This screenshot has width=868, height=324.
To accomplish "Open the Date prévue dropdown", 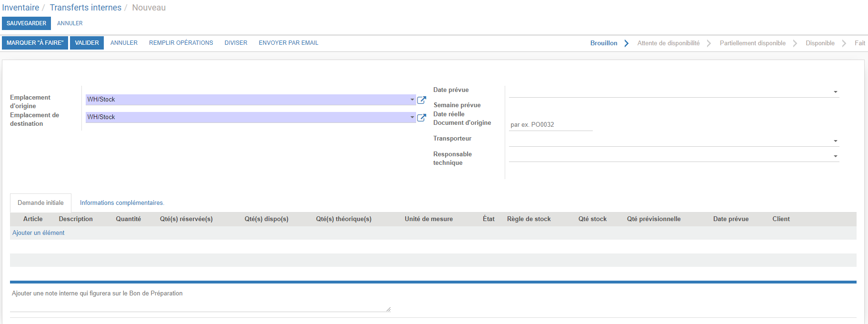I will [836, 92].
